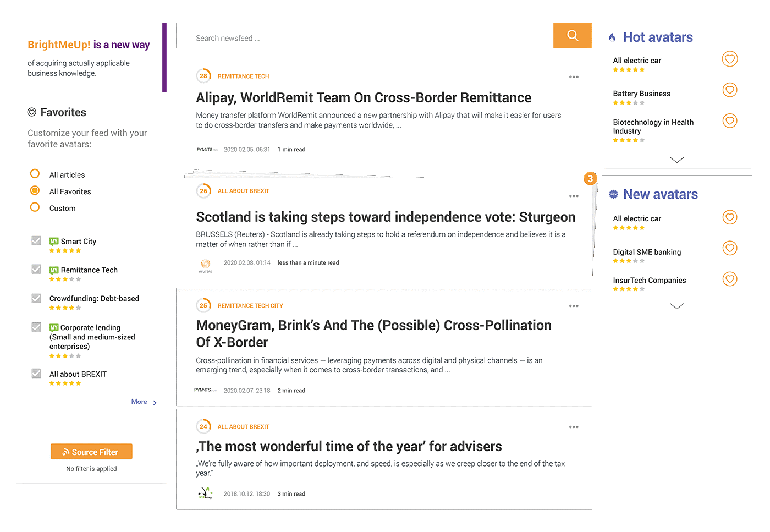Open the REMITTANCE TECH category label

coord(243,76)
